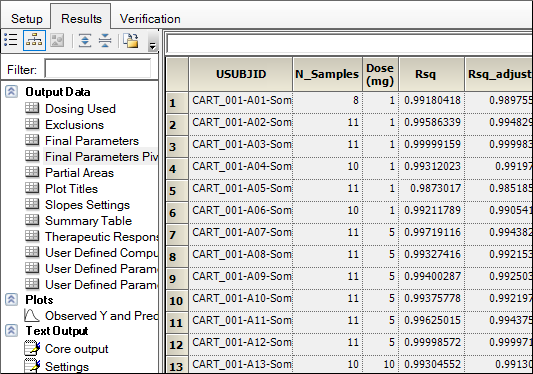Click the USUBJID column header
This screenshot has height=374, width=533.
click(x=241, y=74)
